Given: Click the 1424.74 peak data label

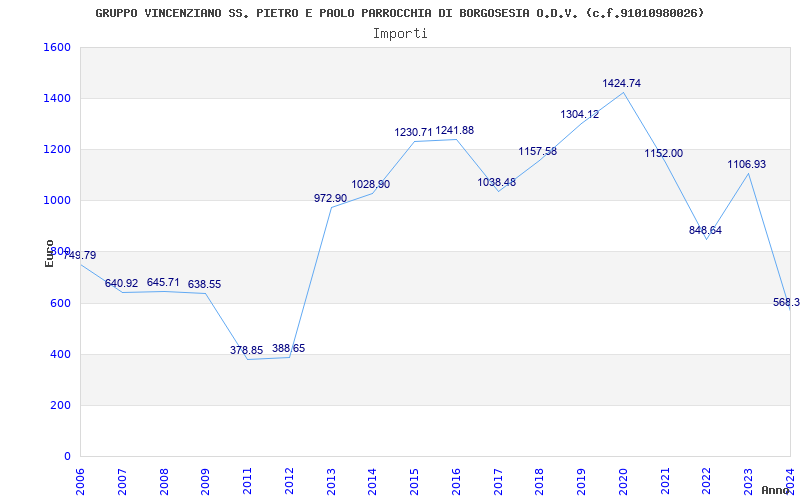Looking at the screenshot, I should tap(621, 83).
